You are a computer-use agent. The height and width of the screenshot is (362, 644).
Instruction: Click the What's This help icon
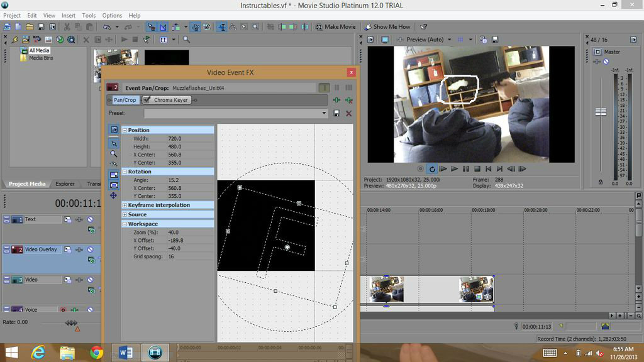[423, 26]
